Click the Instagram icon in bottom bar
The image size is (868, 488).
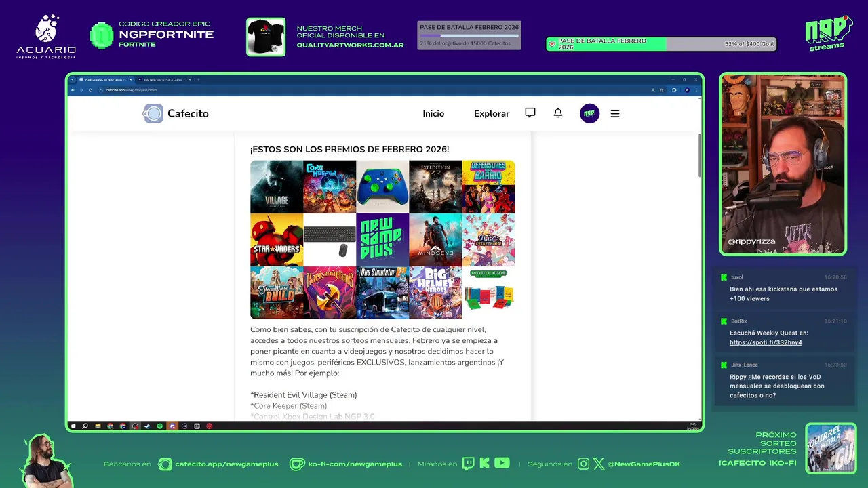pyautogui.click(x=584, y=464)
